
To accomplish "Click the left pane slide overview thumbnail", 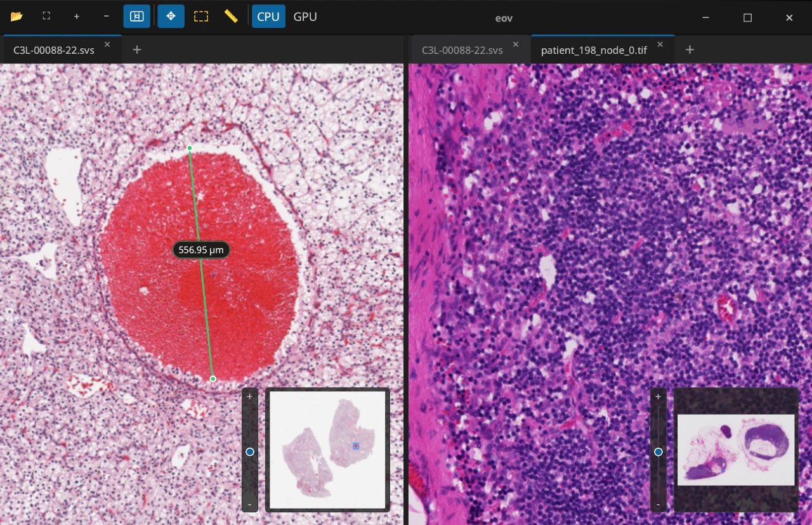I will (x=328, y=449).
